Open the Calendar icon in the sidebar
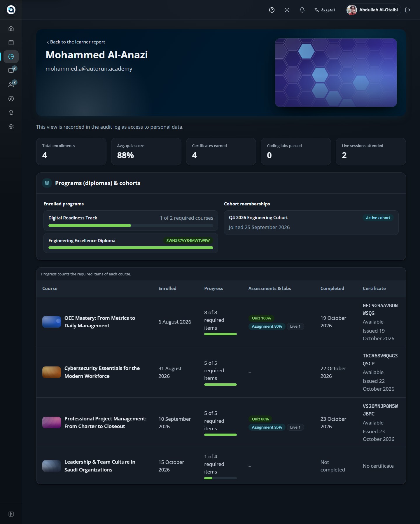This screenshot has width=420, height=524. (x=11, y=43)
